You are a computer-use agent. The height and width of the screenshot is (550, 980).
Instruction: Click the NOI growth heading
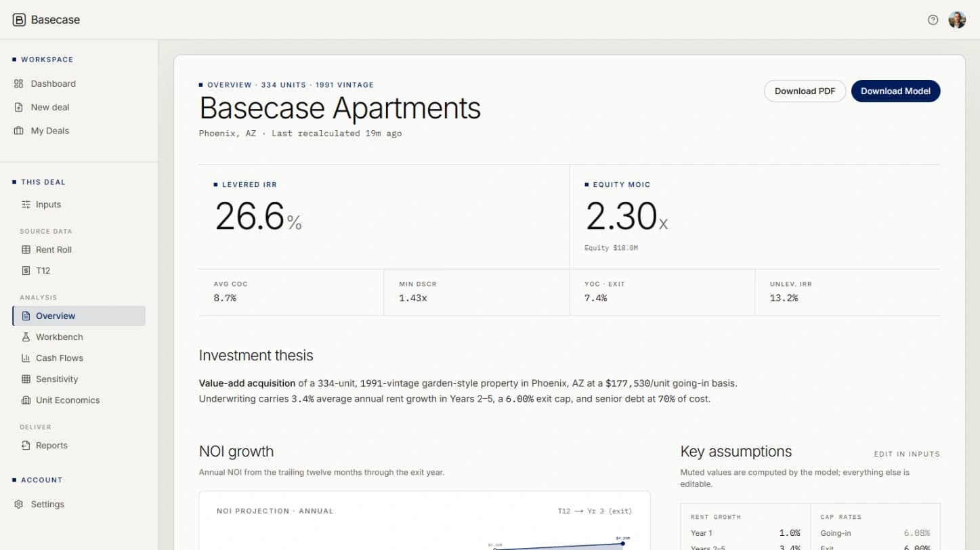236,452
